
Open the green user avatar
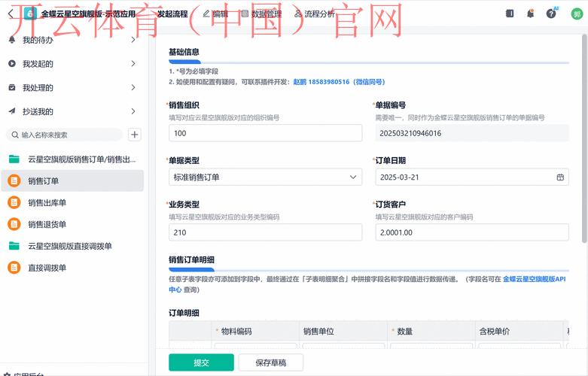577,14
